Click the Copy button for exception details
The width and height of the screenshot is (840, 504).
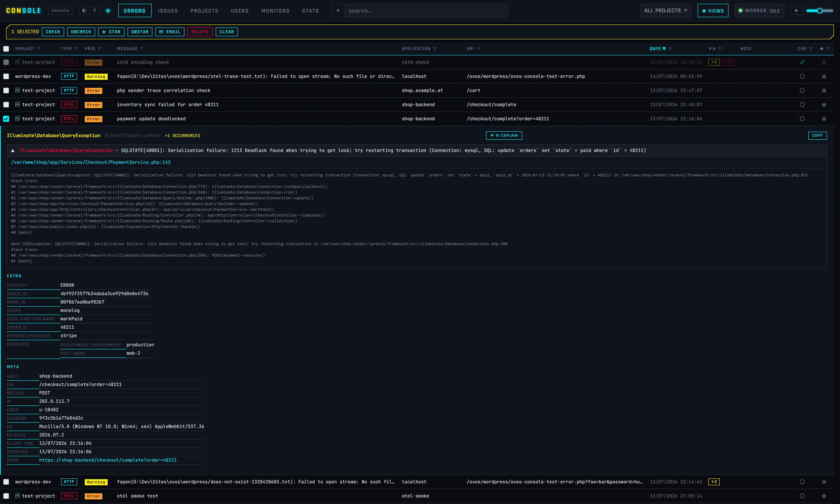click(x=817, y=136)
